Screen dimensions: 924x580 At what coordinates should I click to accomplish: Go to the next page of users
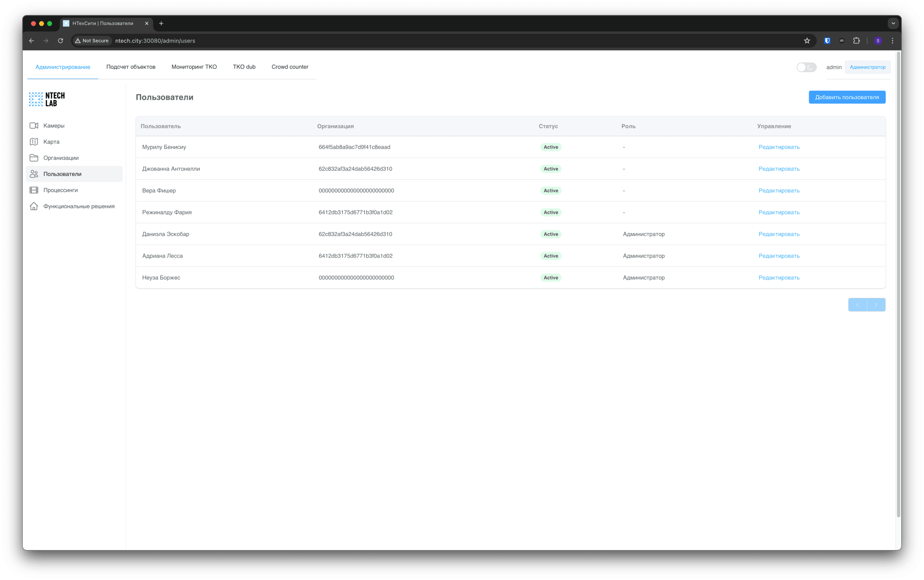click(876, 305)
